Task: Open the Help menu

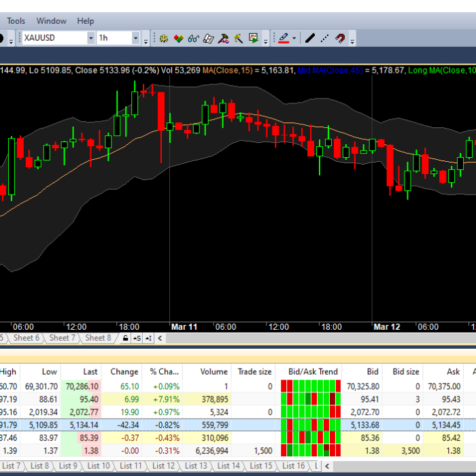Action: (85, 21)
